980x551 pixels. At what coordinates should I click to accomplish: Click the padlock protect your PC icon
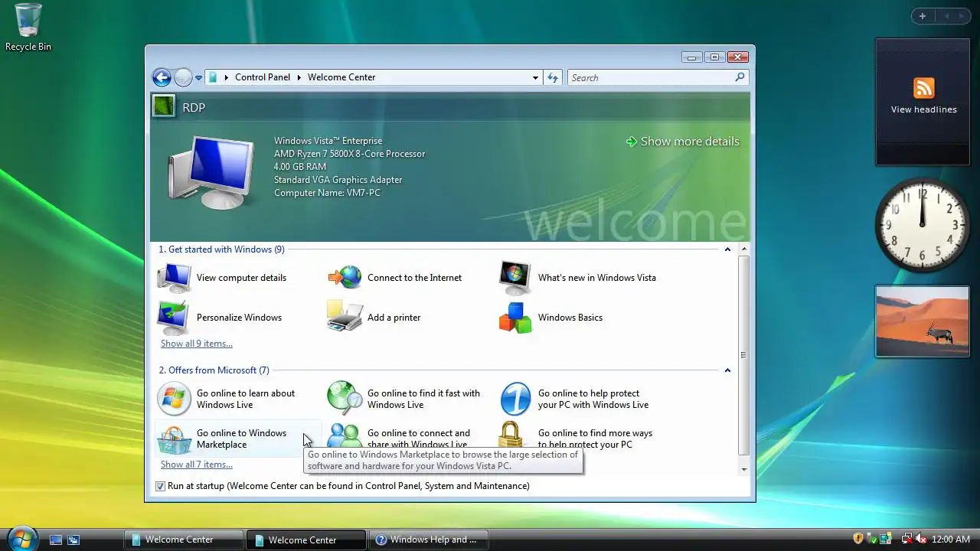click(x=511, y=435)
